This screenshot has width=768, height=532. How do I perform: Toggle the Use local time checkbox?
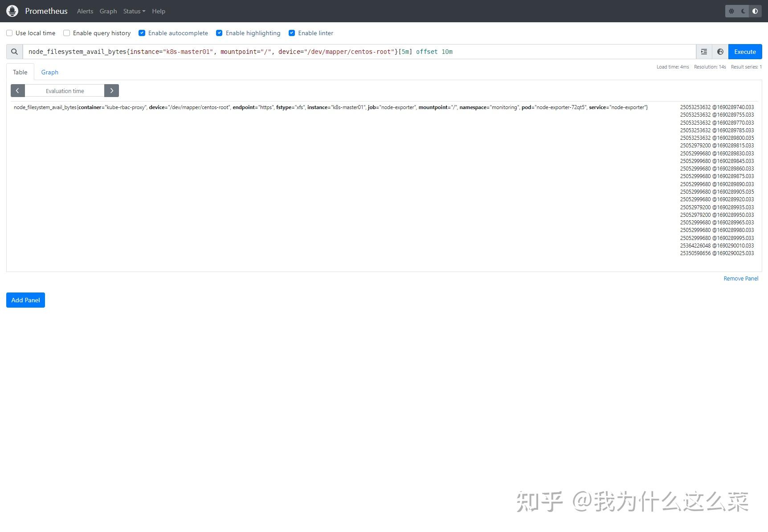[x=9, y=33]
